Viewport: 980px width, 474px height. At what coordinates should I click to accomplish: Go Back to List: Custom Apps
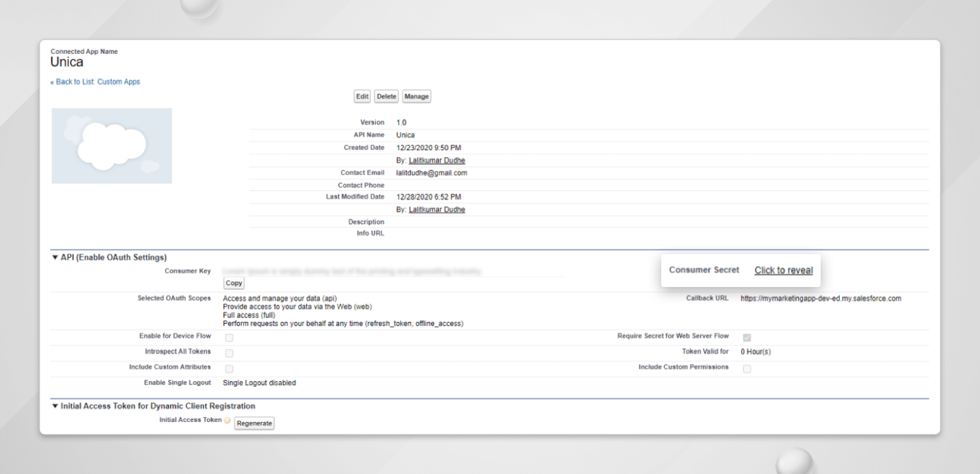[x=95, y=81]
